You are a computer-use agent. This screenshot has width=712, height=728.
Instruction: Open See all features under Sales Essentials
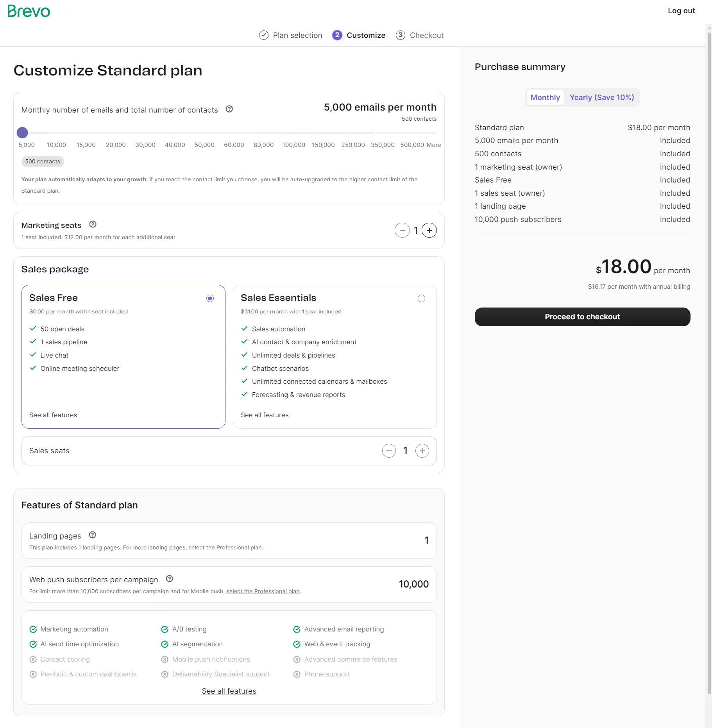point(265,415)
